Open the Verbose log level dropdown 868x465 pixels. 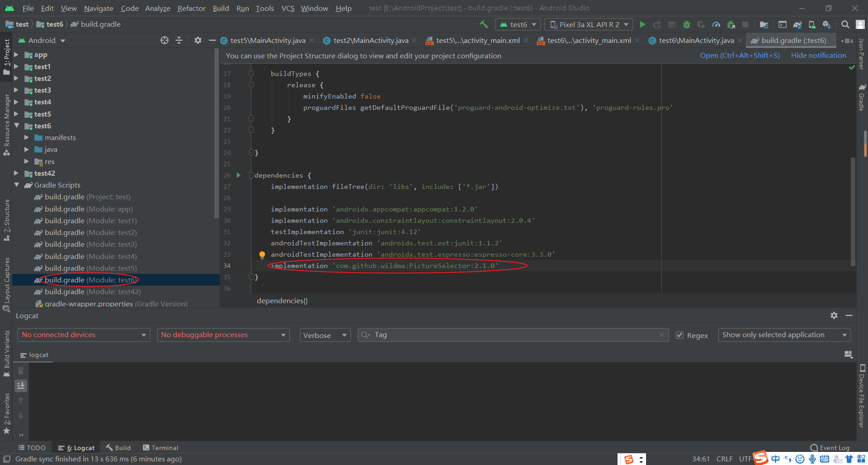[325, 335]
